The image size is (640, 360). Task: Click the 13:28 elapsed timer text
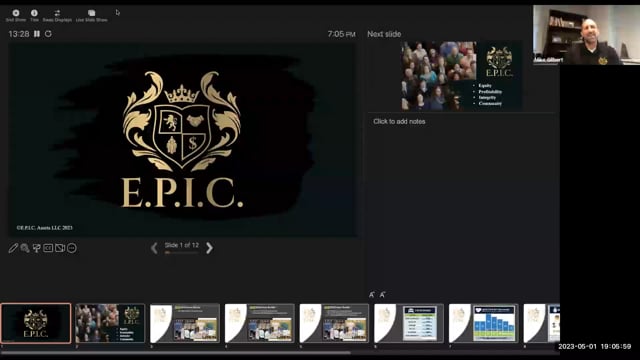coord(19,34)
